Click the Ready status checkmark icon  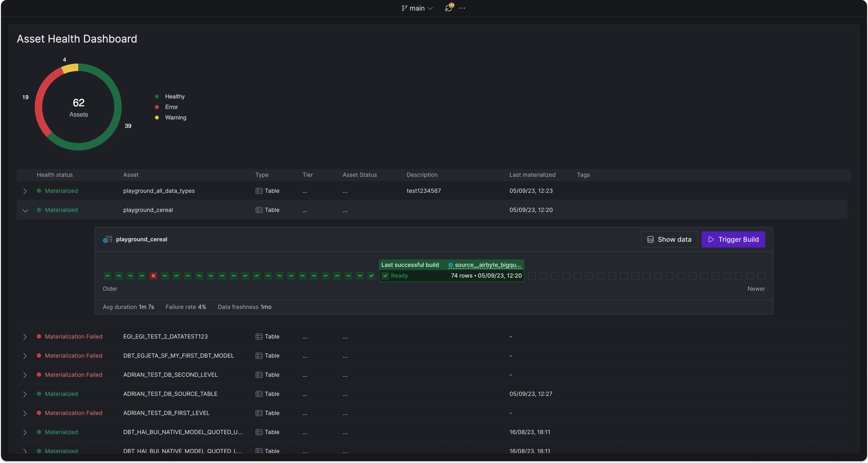click(385, 276)
